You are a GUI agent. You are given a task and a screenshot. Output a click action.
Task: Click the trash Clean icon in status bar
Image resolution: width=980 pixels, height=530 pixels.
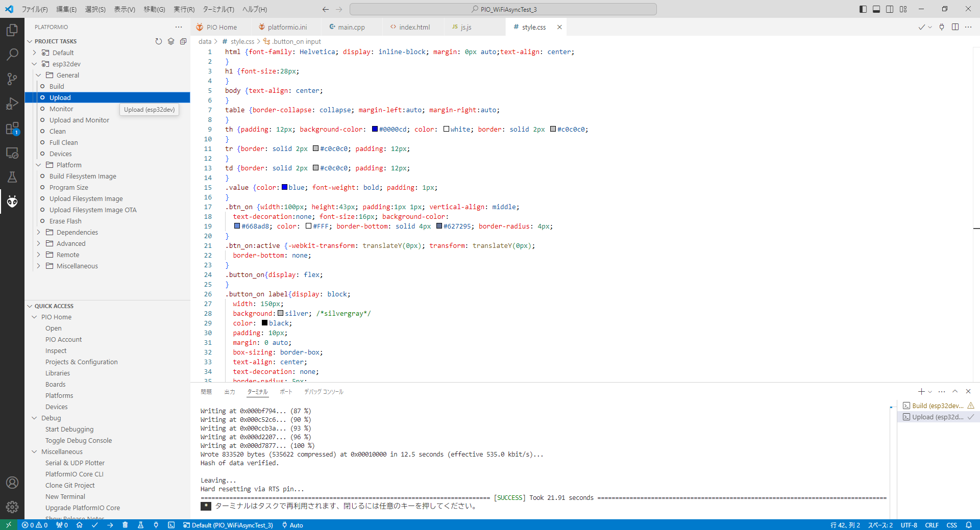pos(125,525)
